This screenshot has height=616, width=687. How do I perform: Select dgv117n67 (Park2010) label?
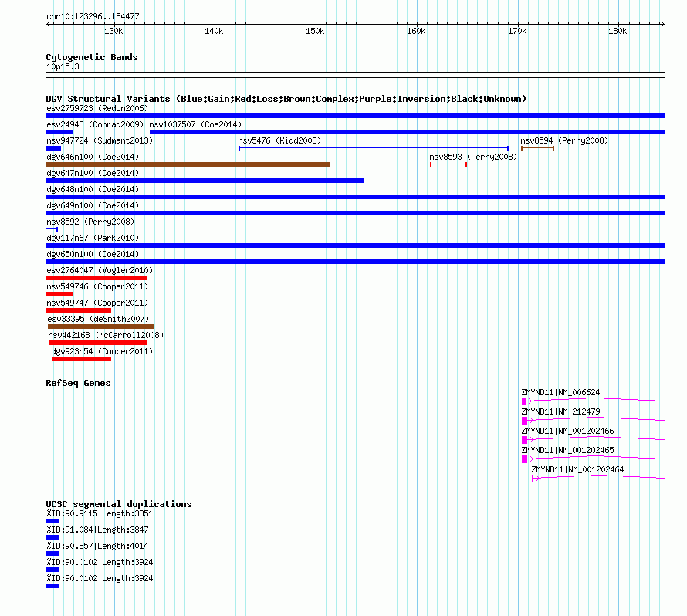click(x=93, y=238)
